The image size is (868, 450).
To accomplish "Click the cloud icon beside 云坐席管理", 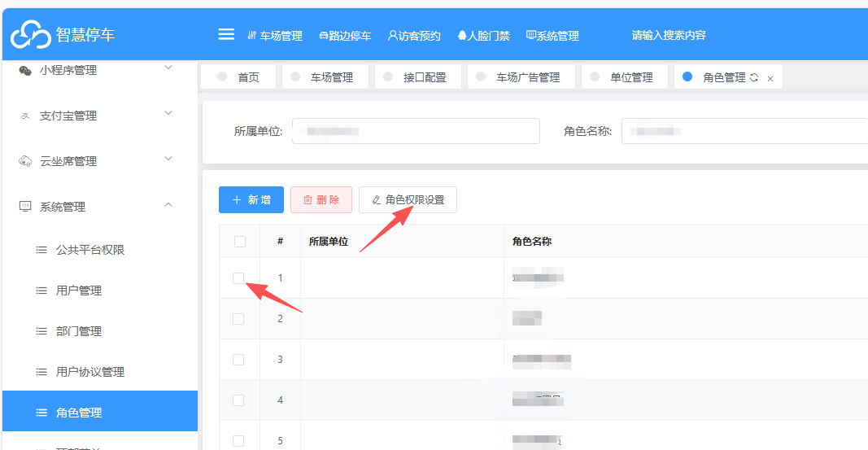I will 25,161.
